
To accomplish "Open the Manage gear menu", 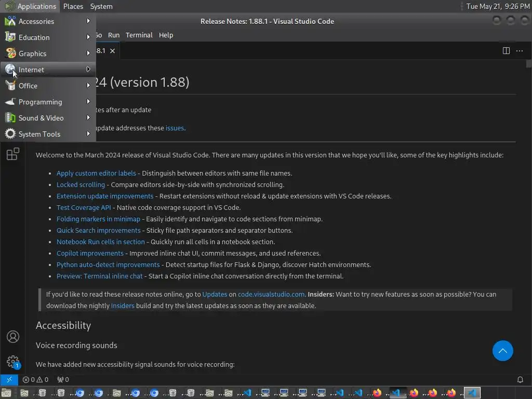I will pyautogui.click(x=13, y=362).
